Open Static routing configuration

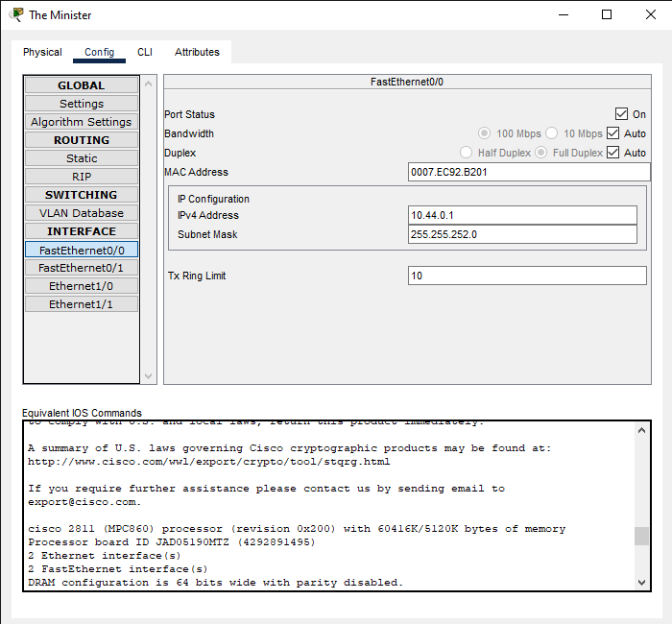(x=82, y=158)
